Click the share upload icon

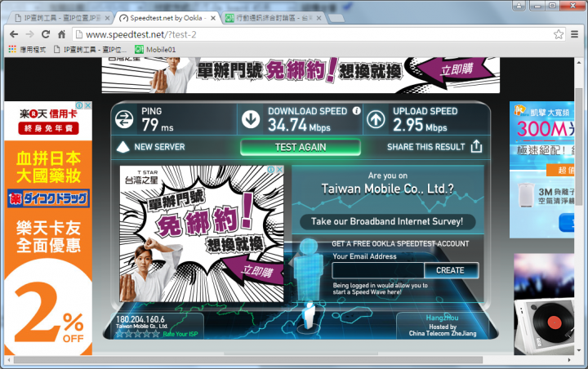(476, 146)
